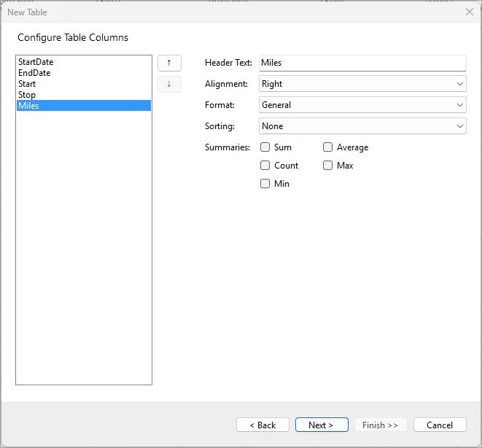Screen dimensions: 482x448
Task: Tick the Max summary checkbox
Action: click(x=327, y=166)
